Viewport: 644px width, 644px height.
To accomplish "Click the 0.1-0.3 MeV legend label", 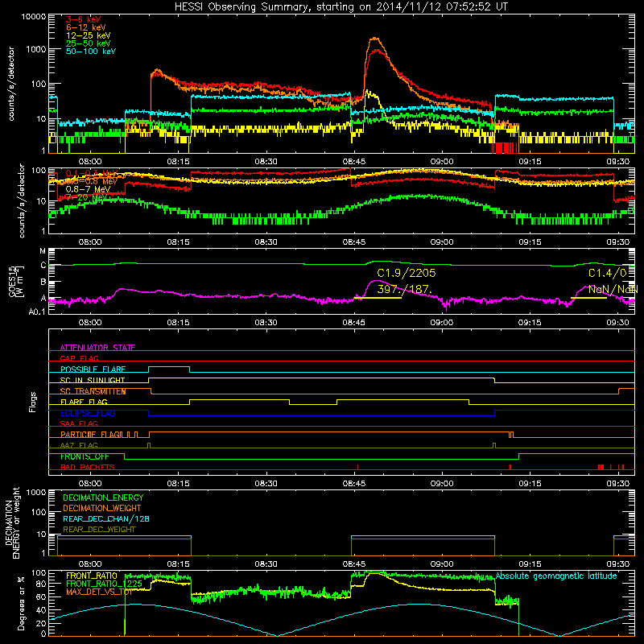I will (x=92, y=173).
